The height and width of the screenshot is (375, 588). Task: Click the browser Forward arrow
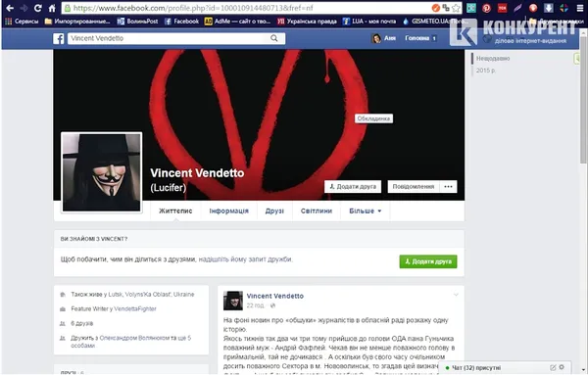tap(24, 8)
